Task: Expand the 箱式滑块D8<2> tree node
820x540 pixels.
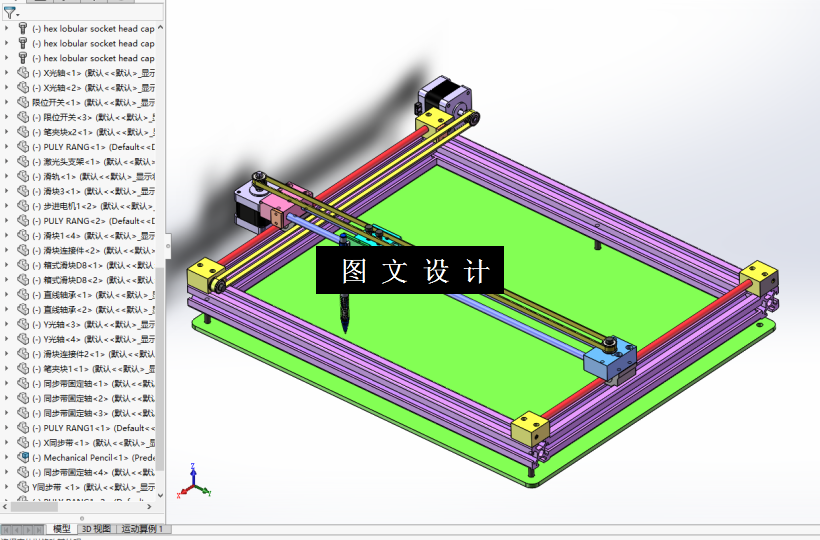Action: click(x=6, y=280)
